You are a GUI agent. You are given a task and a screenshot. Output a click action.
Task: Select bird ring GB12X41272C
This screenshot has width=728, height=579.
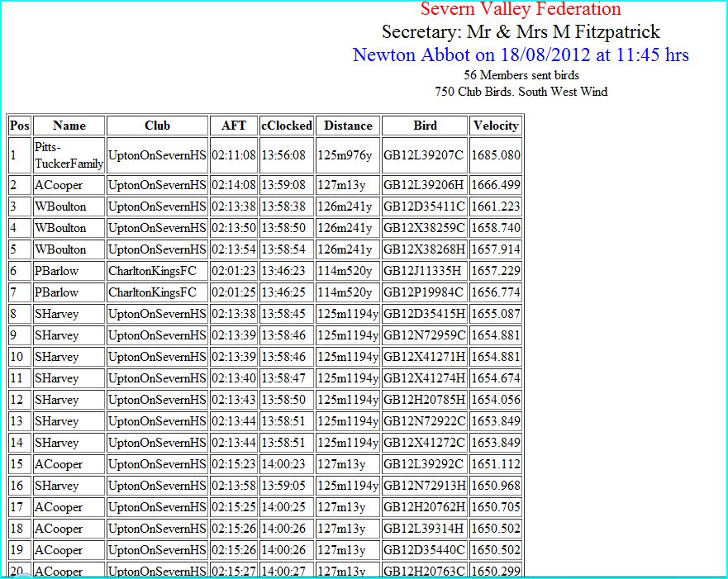coord(424,443)
